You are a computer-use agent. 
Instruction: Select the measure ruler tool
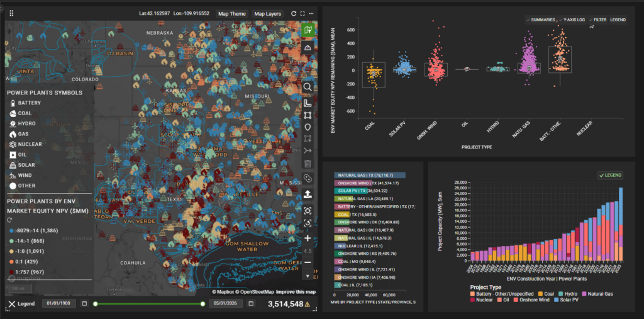coord(308,103)
